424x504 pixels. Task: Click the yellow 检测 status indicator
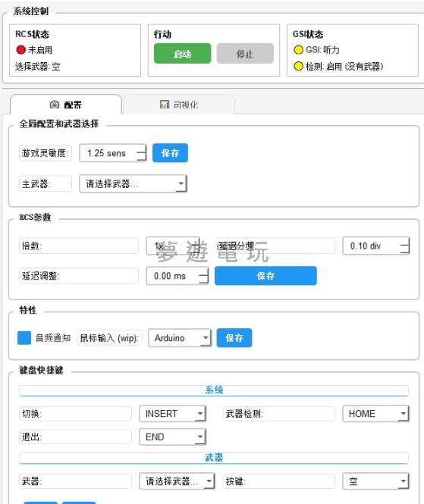pyautogui.click(x=299, y=66)
